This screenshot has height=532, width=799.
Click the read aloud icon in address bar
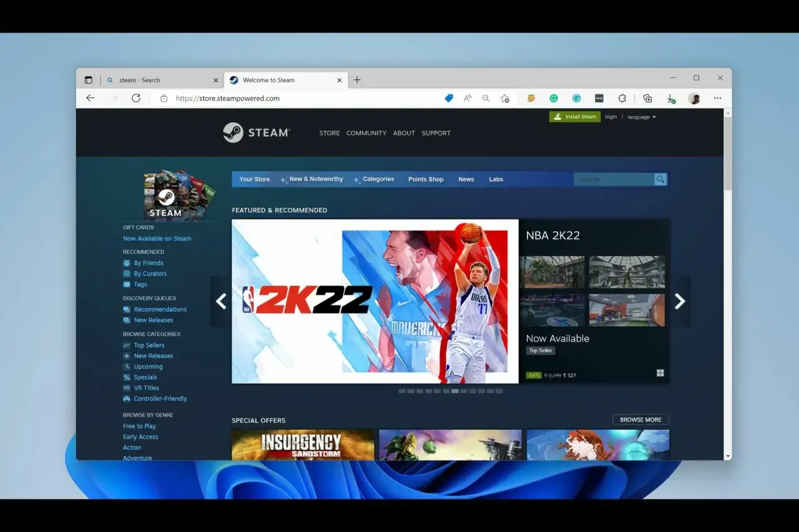(468, 98)
